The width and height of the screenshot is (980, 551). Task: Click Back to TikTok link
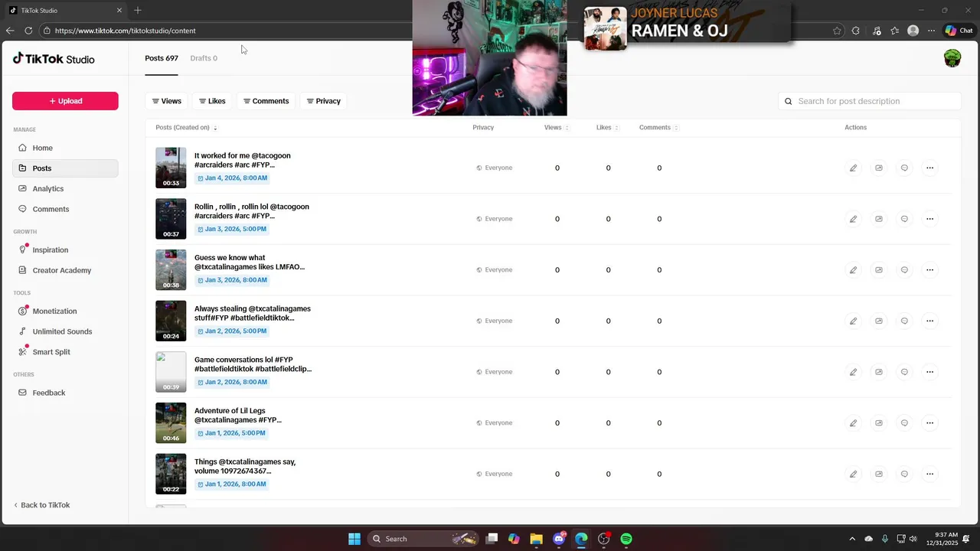coord(42,505)
